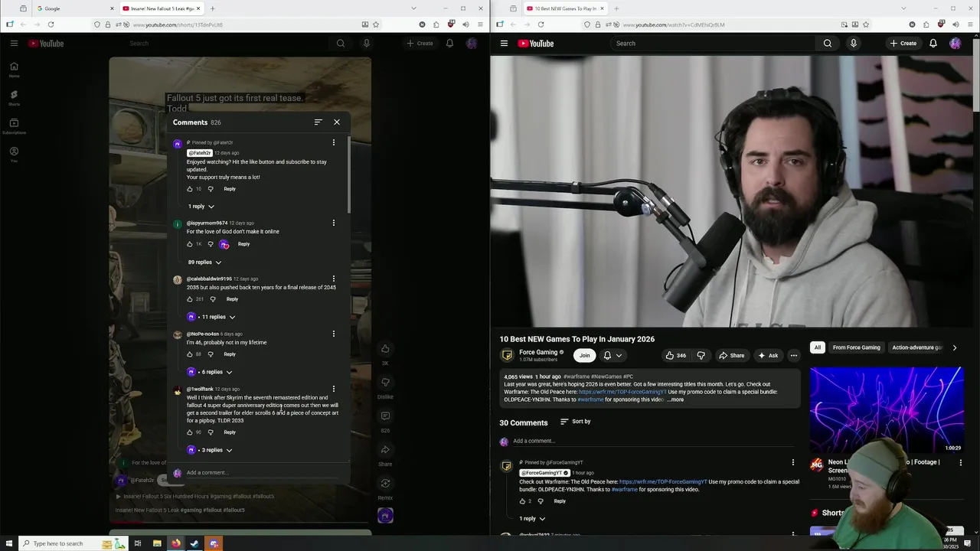Dislike the @calebbaldwin9196 comment

(x=213, y=299)
